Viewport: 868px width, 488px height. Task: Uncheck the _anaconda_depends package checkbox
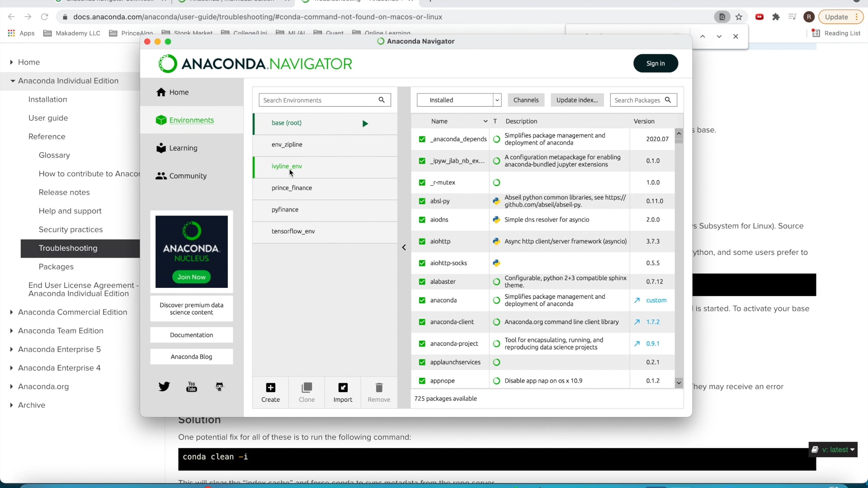[x=422, y=139]
